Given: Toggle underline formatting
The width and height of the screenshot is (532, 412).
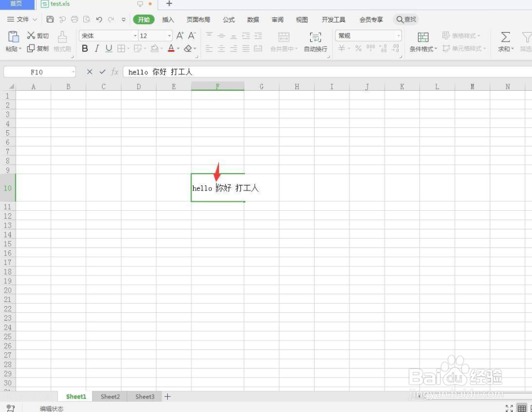Looking at the screenshot, I should pos(108,48).
